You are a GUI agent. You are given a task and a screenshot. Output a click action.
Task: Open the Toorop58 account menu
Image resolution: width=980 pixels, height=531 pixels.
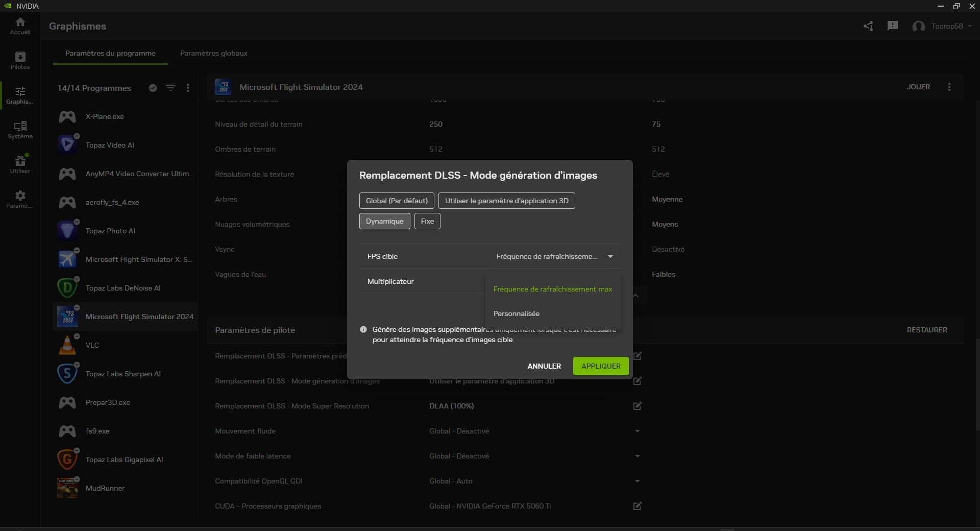[x=942, y=26]
